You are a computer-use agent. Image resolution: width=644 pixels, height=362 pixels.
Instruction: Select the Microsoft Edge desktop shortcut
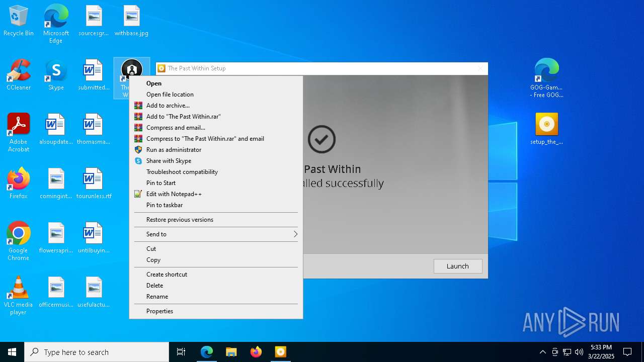click(x=56, y=24)
